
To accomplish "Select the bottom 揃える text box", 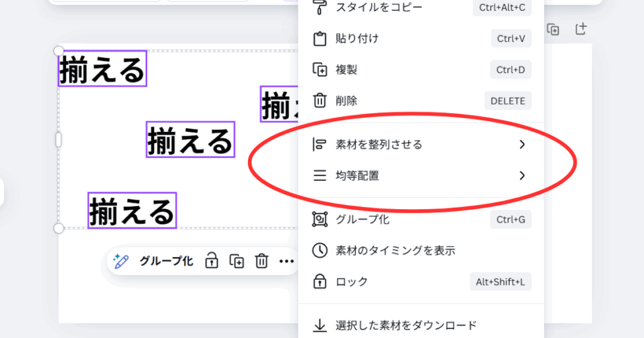I will tap(132, 210).
